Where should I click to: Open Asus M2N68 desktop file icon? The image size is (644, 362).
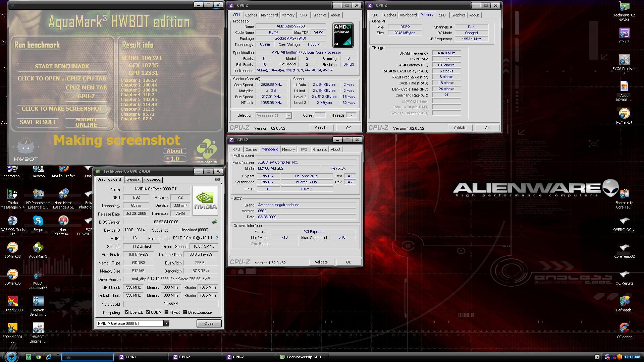point(624,92)
